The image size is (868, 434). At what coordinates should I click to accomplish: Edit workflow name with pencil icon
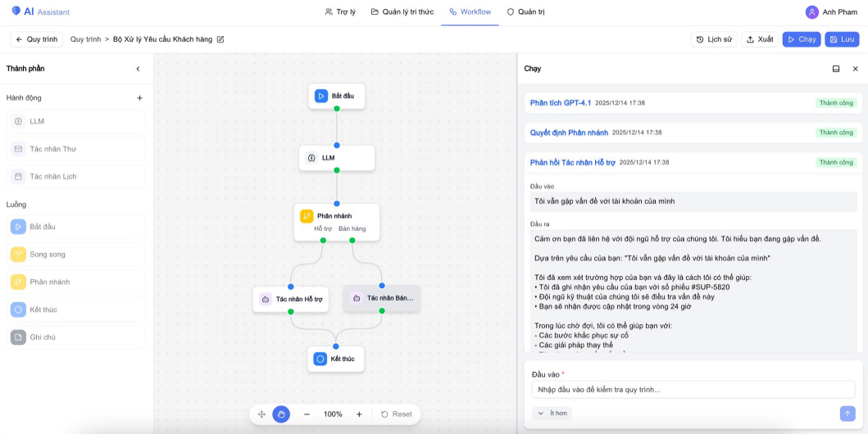click(x=220, y=39)
